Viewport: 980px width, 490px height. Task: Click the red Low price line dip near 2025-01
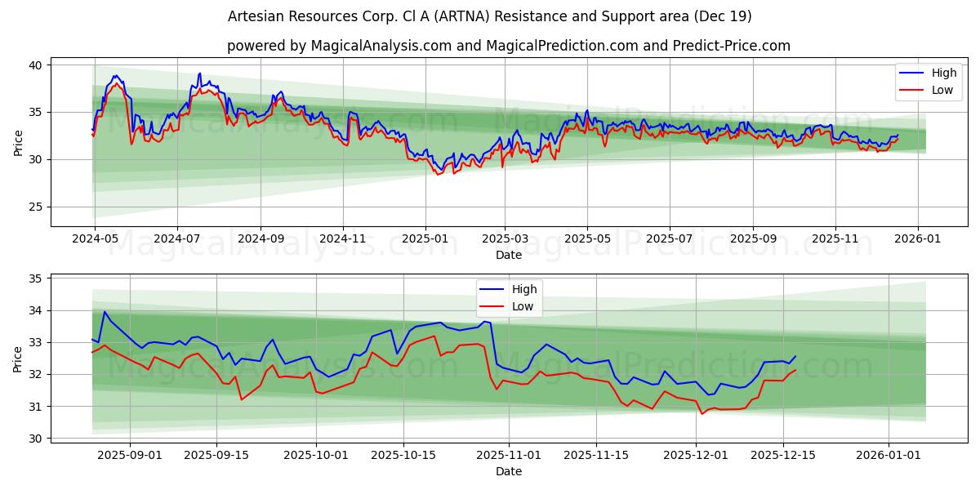[439, 174]
